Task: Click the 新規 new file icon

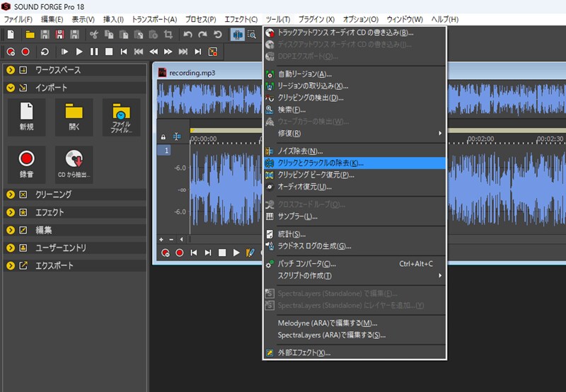Action: (26, 117)
